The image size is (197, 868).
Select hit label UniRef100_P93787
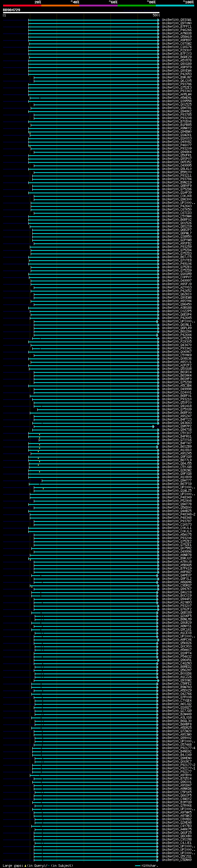(176, 521)
